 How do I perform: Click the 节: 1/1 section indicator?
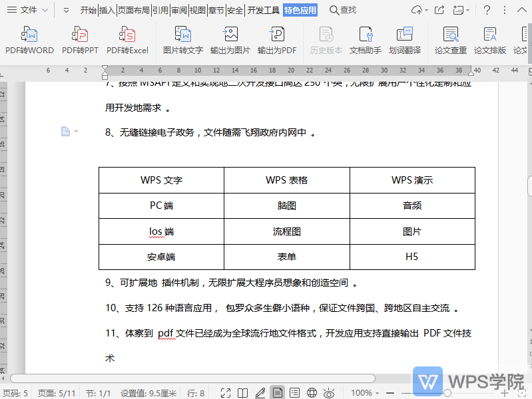click(x=98, y=393)
